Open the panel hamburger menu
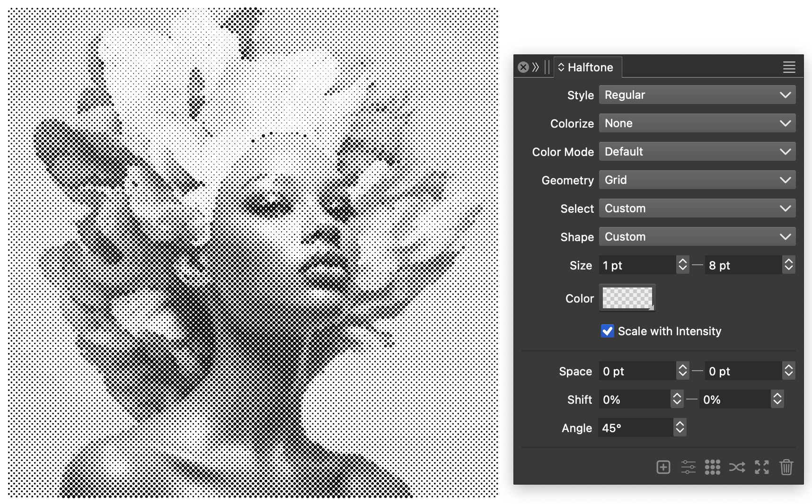Image resolution: width=812 pixels, height=504 pixels. (x=789, y=67)
